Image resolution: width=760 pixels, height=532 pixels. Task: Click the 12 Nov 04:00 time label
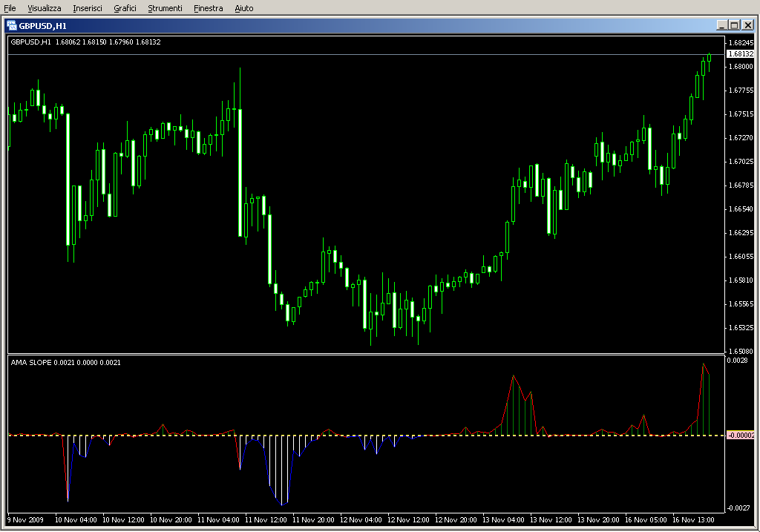pyautogui.click(x=361, y=520)
